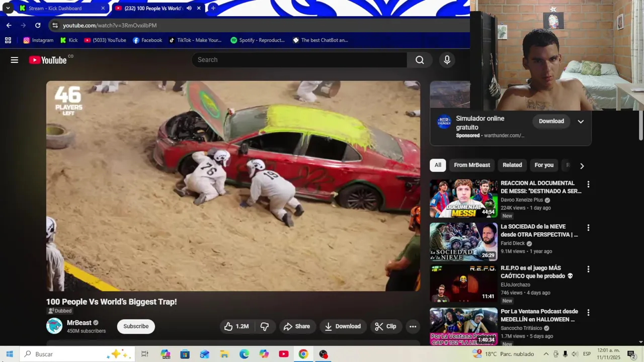Open volume control in system tray
This screenshot has height=362, width=644.
pos(575,354)
